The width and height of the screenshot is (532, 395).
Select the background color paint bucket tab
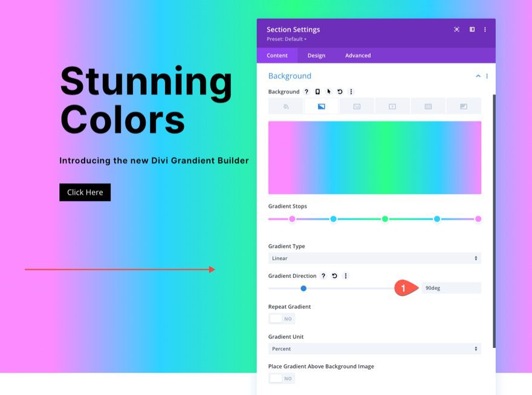286,106
